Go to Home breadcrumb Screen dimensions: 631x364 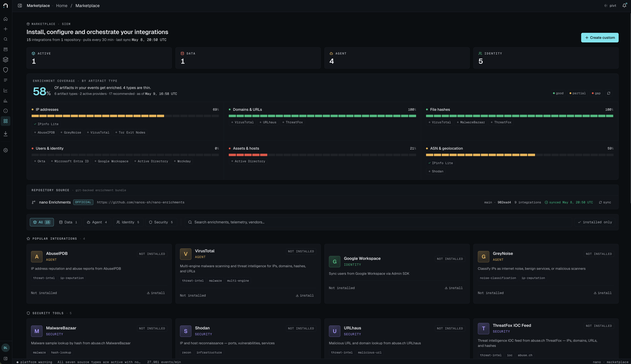pyautogui.click(x=62, y=6)
